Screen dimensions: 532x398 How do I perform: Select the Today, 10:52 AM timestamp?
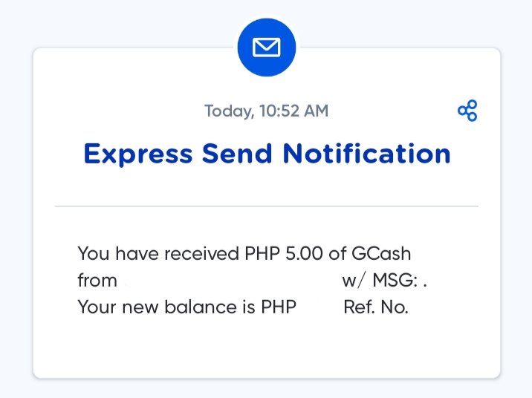[x=266, y=111]
